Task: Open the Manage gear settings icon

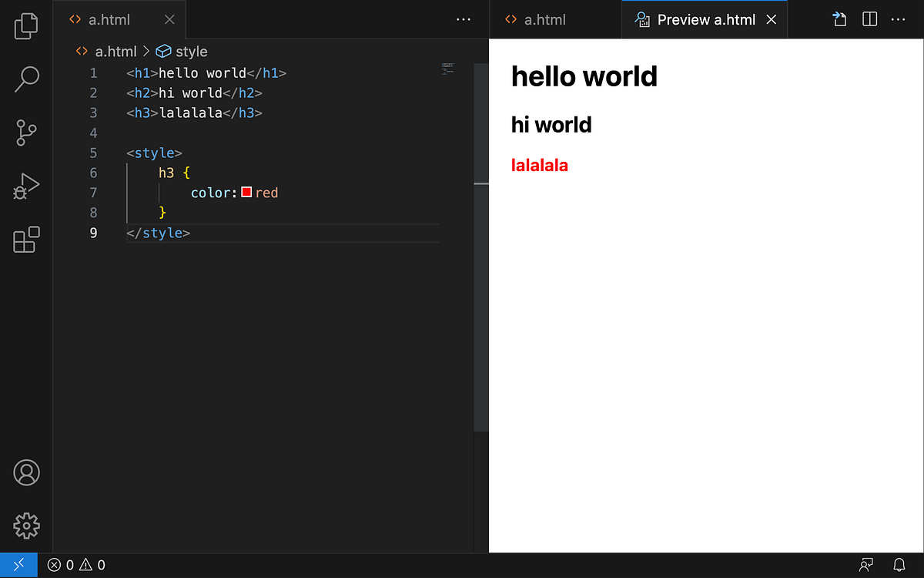Action: [26, 526]
